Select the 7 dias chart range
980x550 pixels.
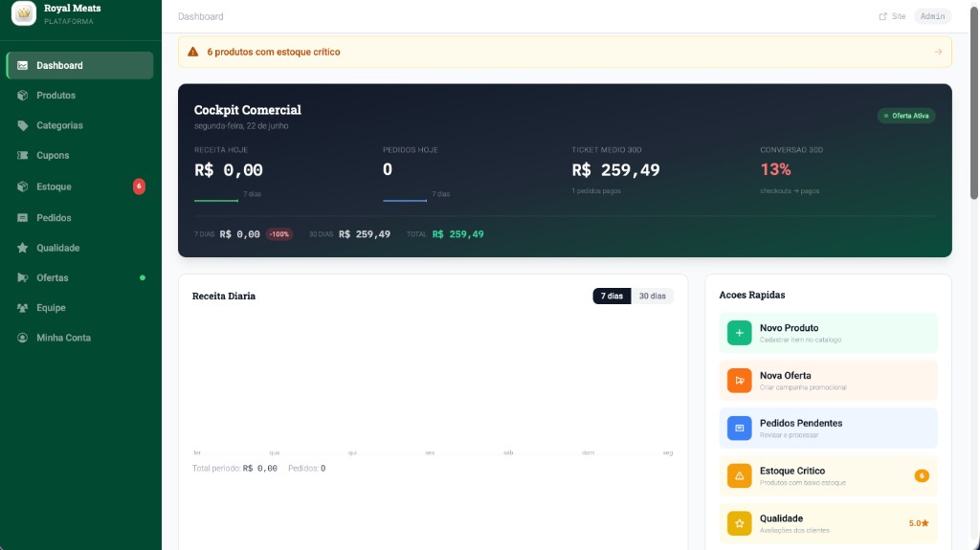612,296
